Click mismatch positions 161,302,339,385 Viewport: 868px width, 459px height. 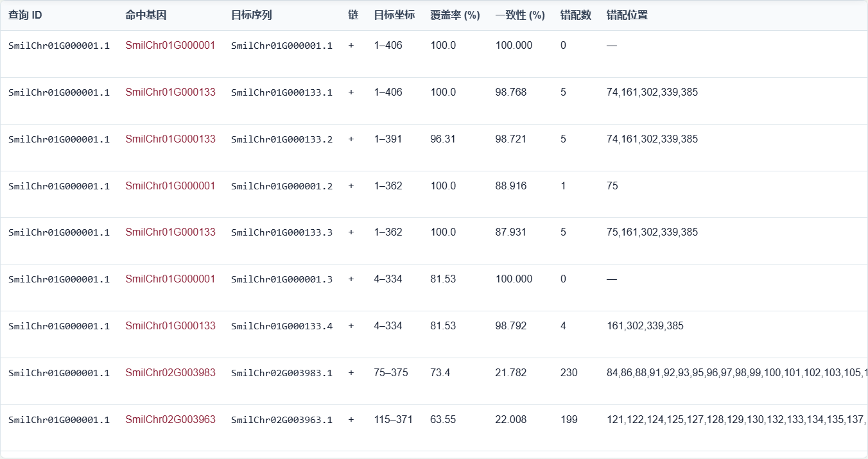(x=645, y=326)
